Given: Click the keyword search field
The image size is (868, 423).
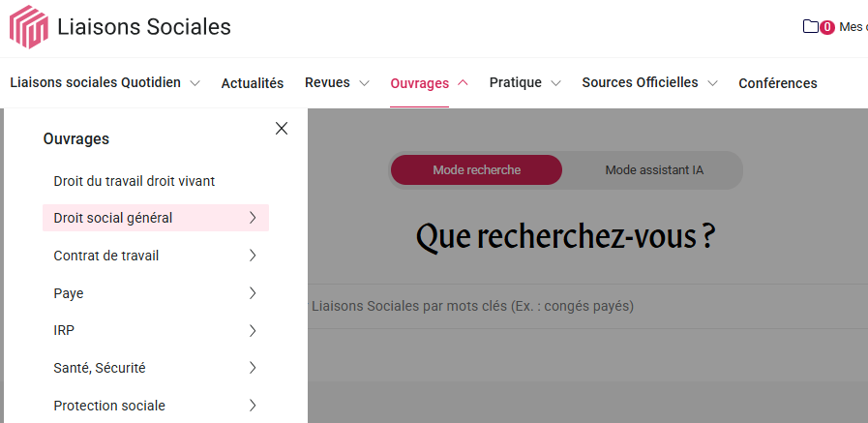Looking at the screenshot, I should [588, 306].
